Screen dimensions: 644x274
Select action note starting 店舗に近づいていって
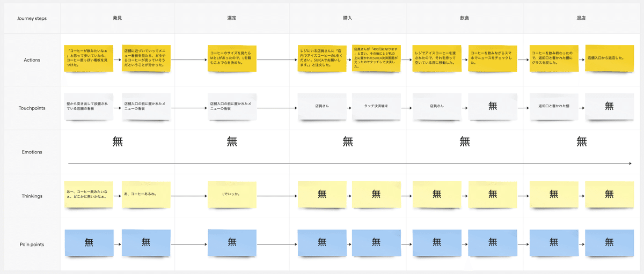coord(146,58)
